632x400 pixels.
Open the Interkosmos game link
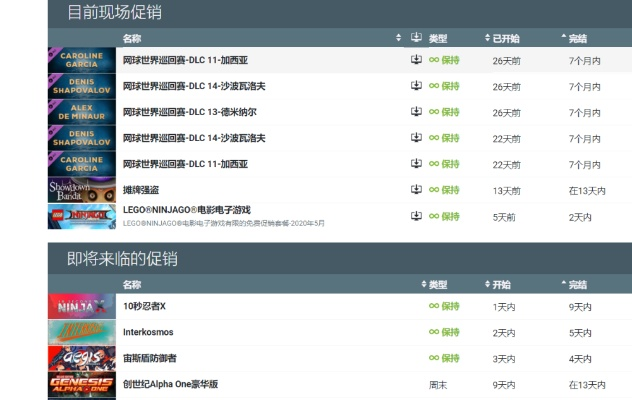(x=148, y=332)
